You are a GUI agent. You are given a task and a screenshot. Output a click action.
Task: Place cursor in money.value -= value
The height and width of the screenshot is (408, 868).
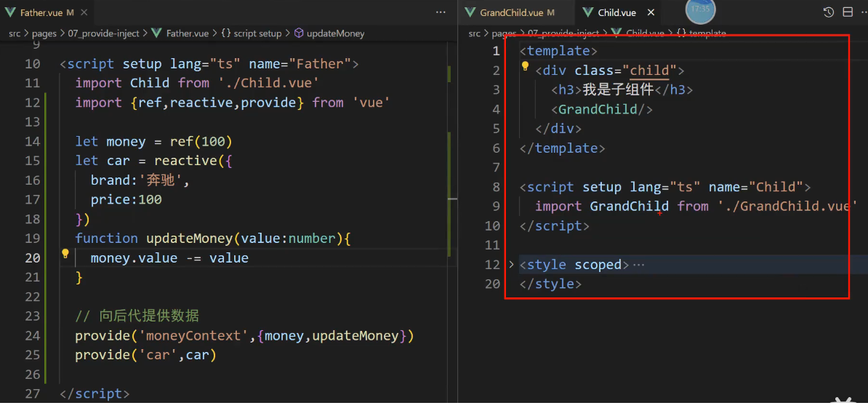169,258
